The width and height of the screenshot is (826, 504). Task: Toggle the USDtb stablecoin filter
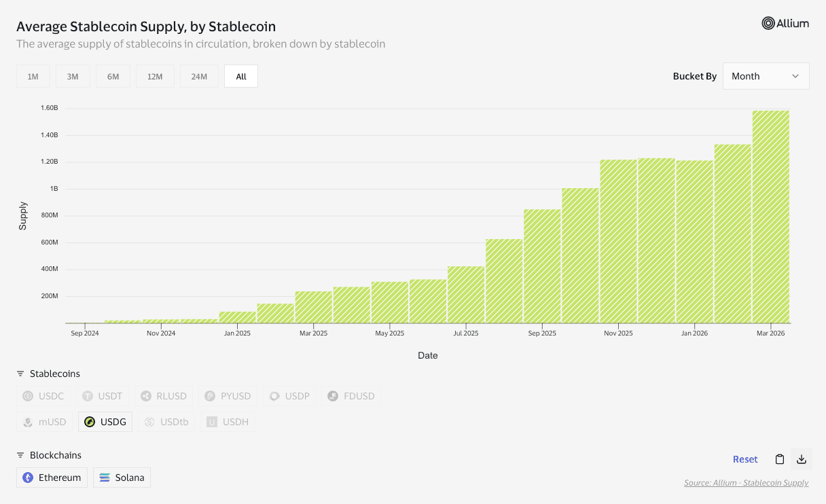[166, 422]
